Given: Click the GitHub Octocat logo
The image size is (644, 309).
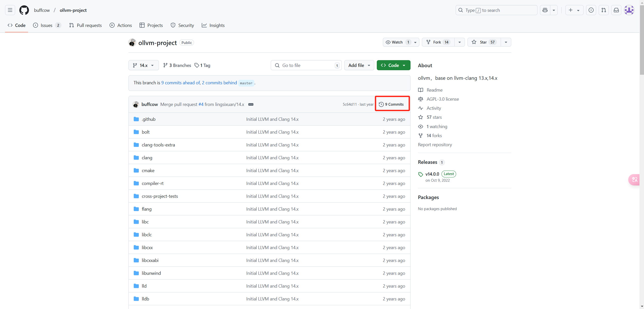Looking at the screenshot, I should click(x=24, y=10).
